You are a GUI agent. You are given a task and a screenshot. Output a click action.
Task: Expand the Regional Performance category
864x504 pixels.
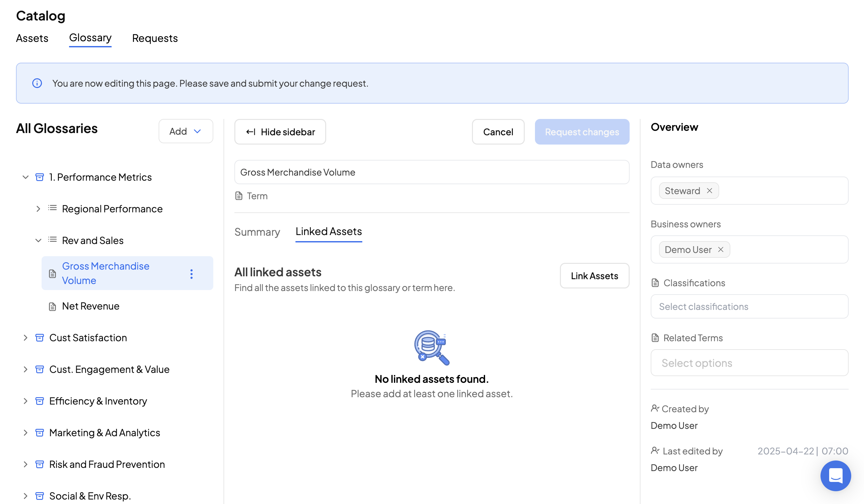pyautogui.click(x=38, y=209)
